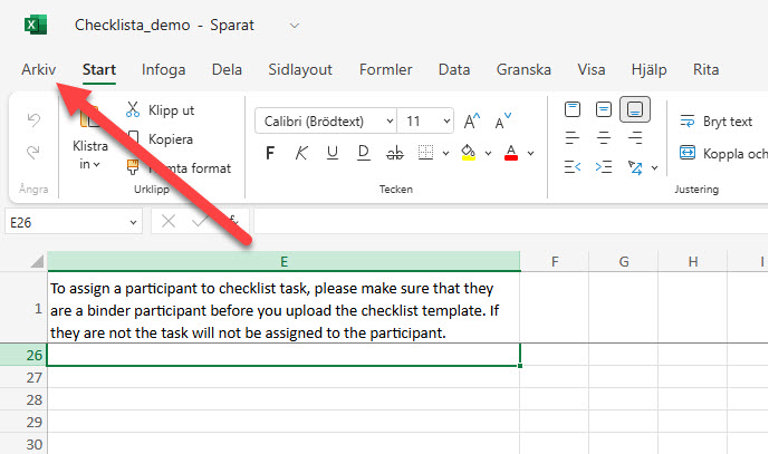
Task: Increase indent icon
Action: pos(603,167)
